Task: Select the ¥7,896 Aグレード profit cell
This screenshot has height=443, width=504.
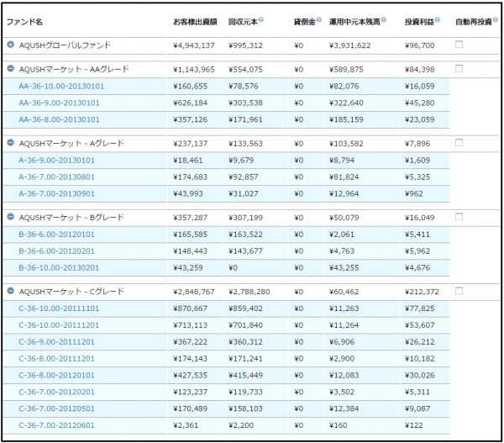Action: (417, 144)
